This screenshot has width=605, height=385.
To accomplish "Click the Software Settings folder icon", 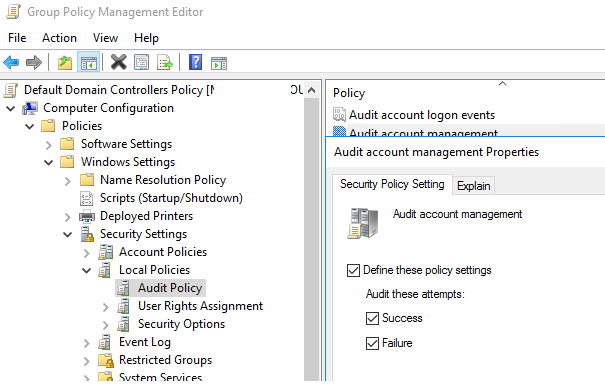I will point(67,144).
